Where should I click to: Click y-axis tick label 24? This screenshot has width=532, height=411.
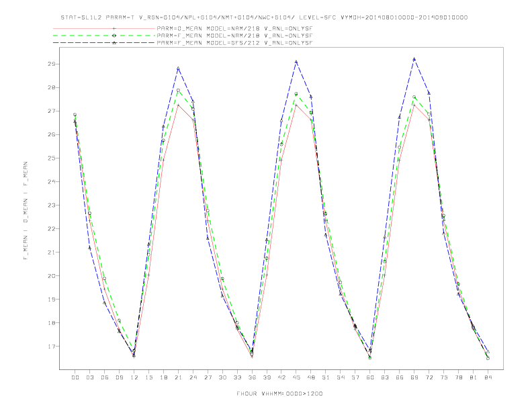[52, 181]
